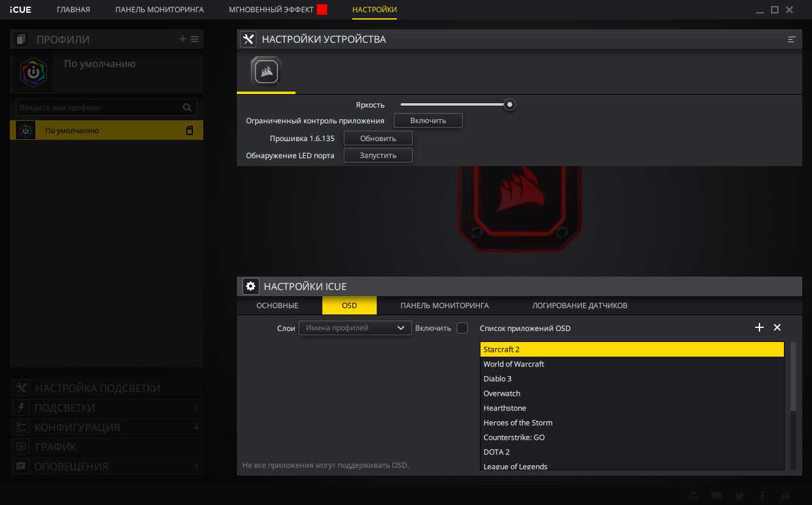Image resolution: width=812 pixels, height=505 pixels.
Task: Open the Логирование датчиков tab
Action: pos(579,305)
